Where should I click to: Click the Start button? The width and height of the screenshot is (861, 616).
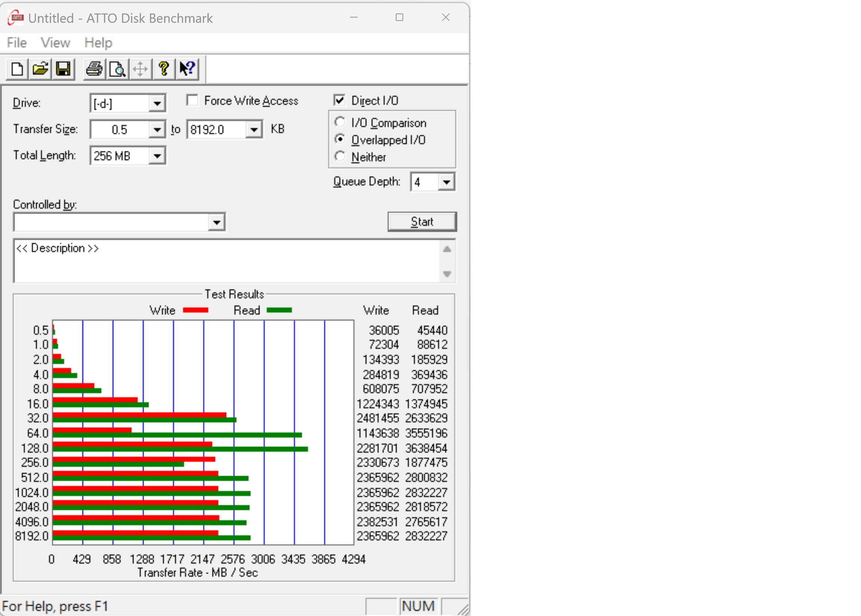pyautogui.click(x=422, y=222)
